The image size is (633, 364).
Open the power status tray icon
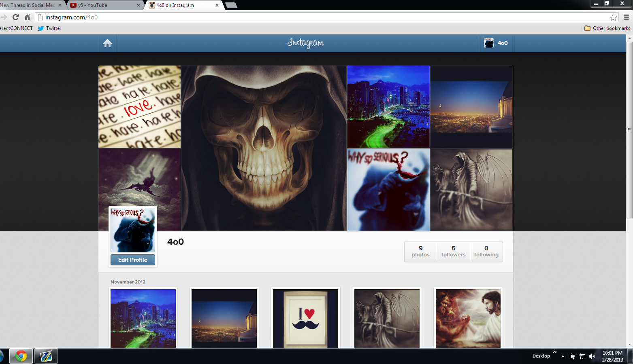tap(572, 356)
